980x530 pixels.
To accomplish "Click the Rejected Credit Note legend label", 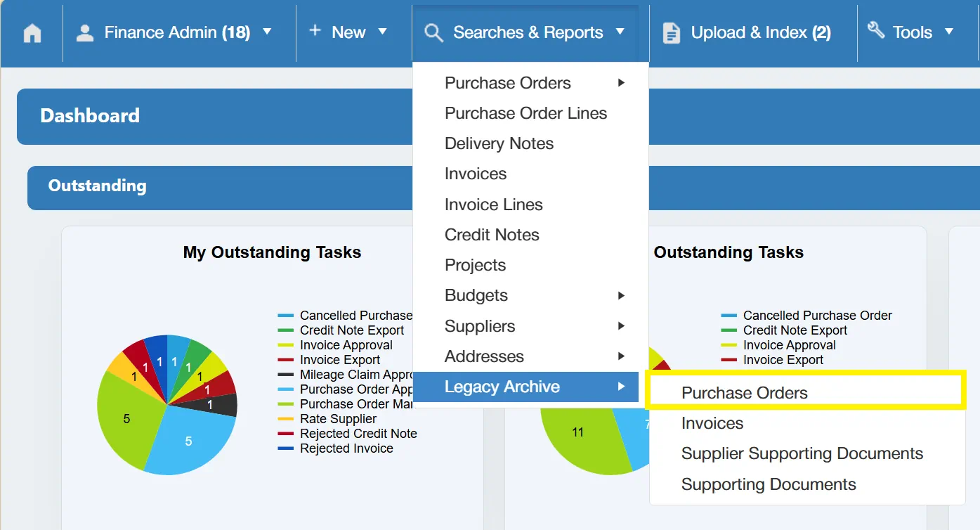I will point(358,434).
